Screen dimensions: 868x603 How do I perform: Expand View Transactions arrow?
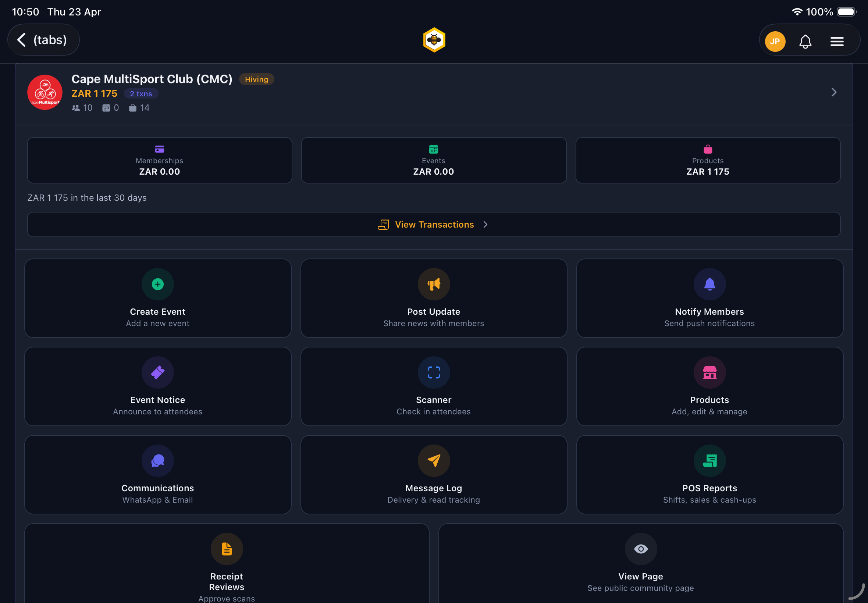pyautogui.click(x=485, y=224)
